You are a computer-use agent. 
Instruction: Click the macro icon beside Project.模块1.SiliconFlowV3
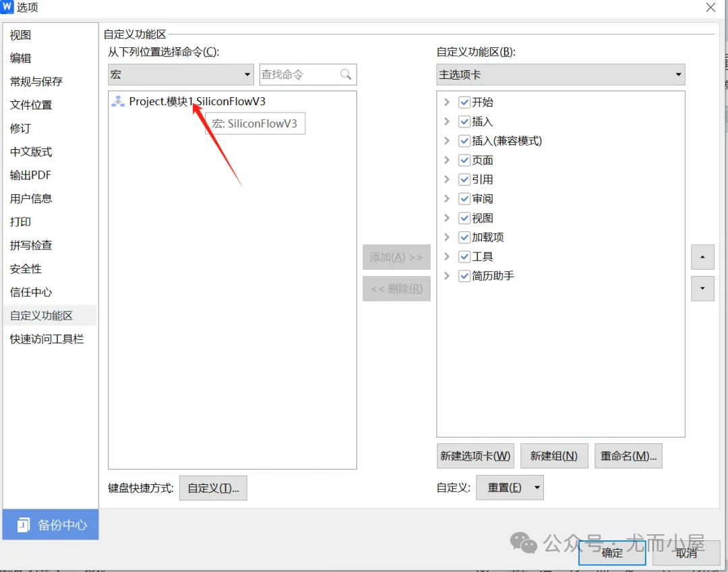pyautogui.click(x=118, y=101)
